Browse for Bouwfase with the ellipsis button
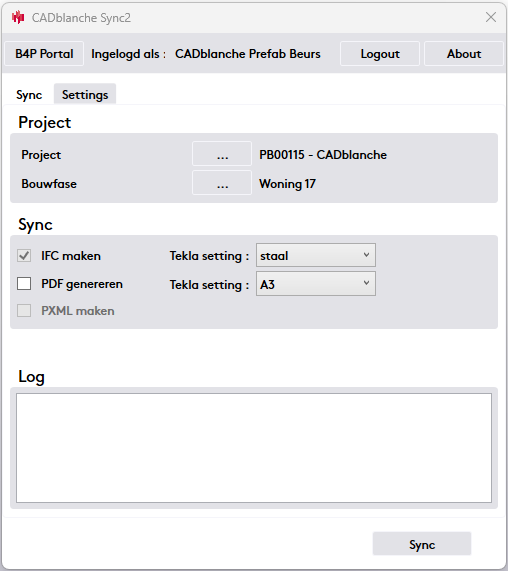The image size is (508, 571). coord(222,183)
